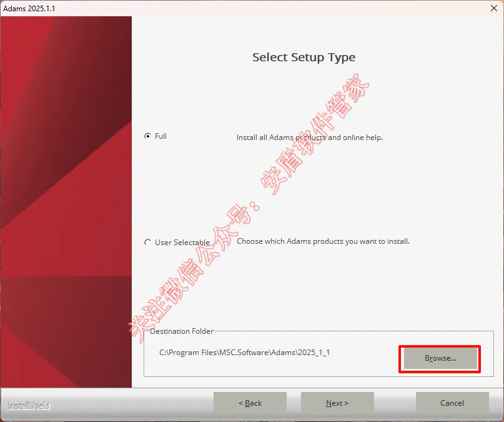Click the destination path C:\Program Files\MSC.Software\Adams\2025_1_1
This screenshot has width=504, height=422.
244,353
